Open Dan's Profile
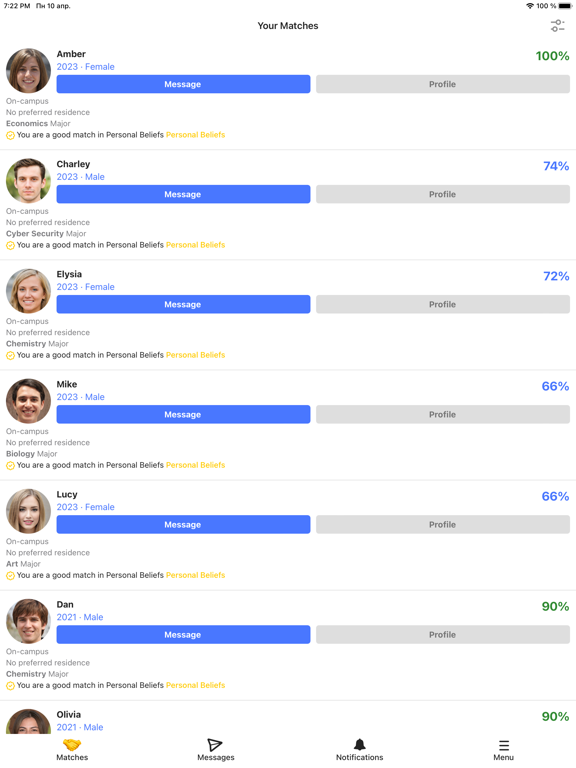The image size is (576, 768). (x=443, y=635)
